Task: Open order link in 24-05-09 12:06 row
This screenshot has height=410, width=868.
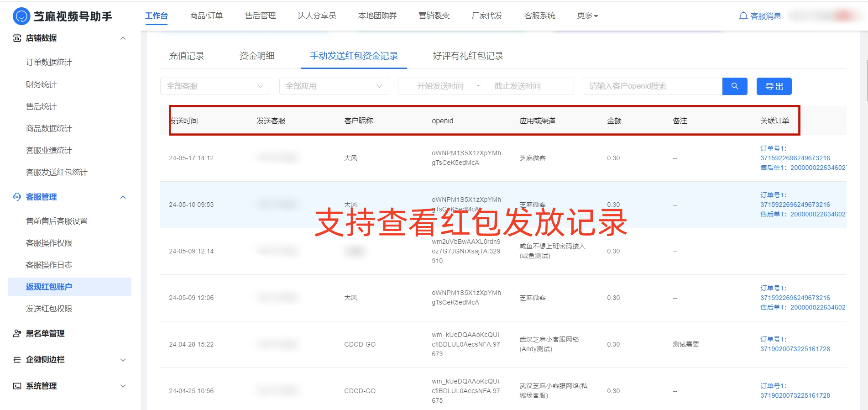Action: click(x=795, y=298)
